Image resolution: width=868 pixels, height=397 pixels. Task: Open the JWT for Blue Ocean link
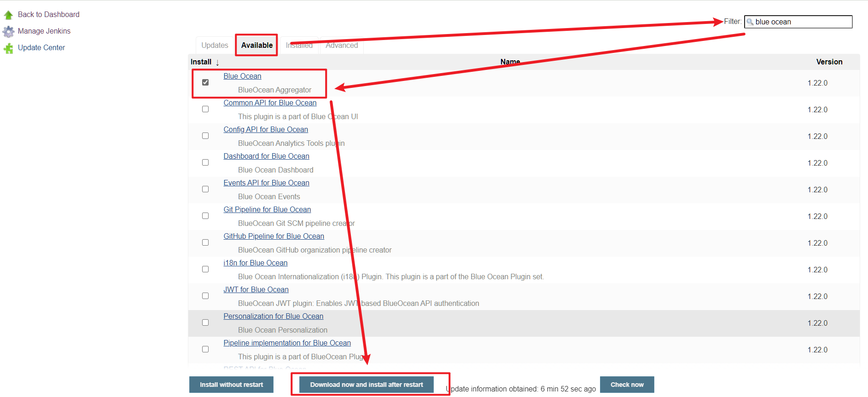(256, 290)
